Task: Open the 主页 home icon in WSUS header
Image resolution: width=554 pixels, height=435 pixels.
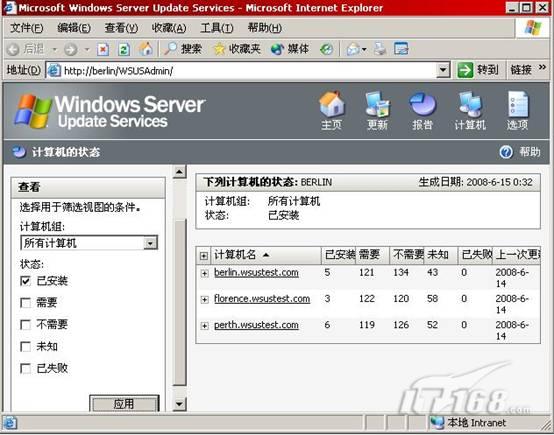Action: pyautogui.click(x=331, y=105)
